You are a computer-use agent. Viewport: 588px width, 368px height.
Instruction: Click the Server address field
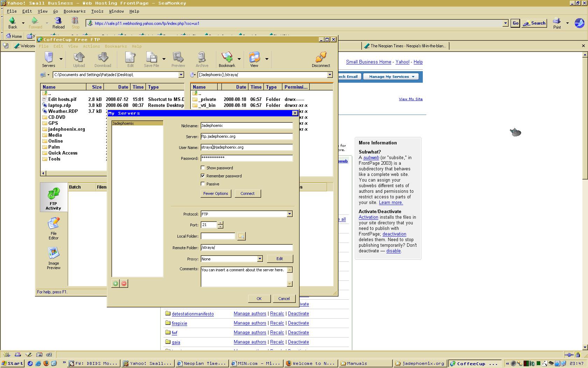[247, 137]
